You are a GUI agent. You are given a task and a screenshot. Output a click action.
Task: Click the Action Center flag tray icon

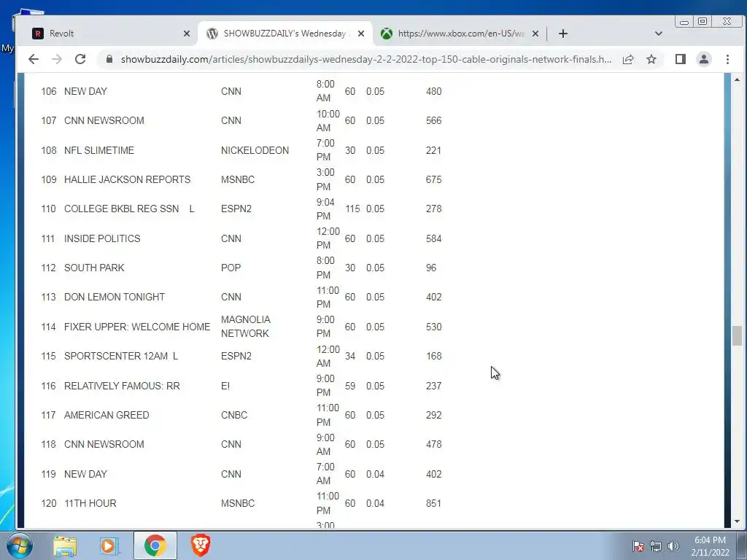pos(638,546)
